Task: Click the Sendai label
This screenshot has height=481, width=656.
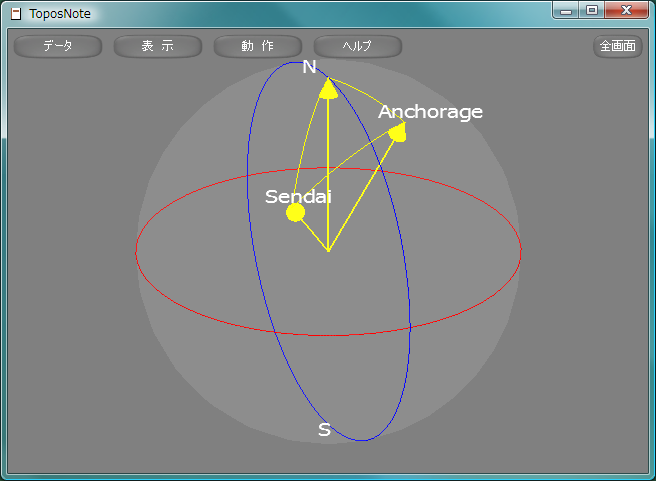Action: [x=298, y=196]
